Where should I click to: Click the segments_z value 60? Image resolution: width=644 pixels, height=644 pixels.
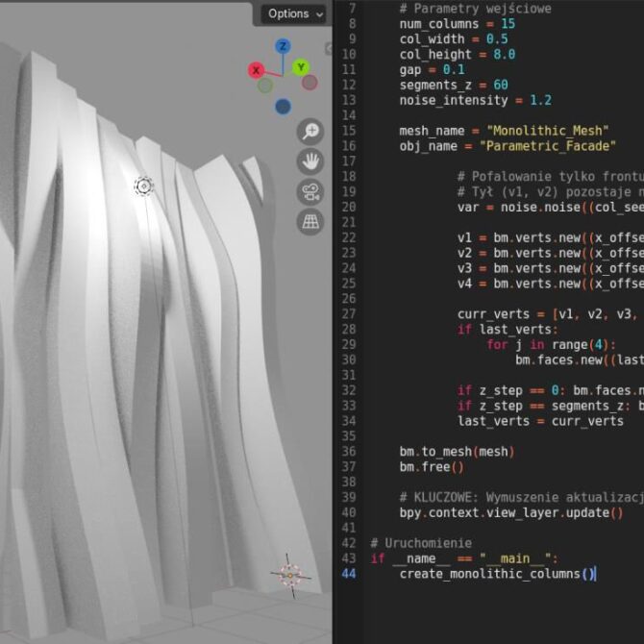click(x=500, y=85)
